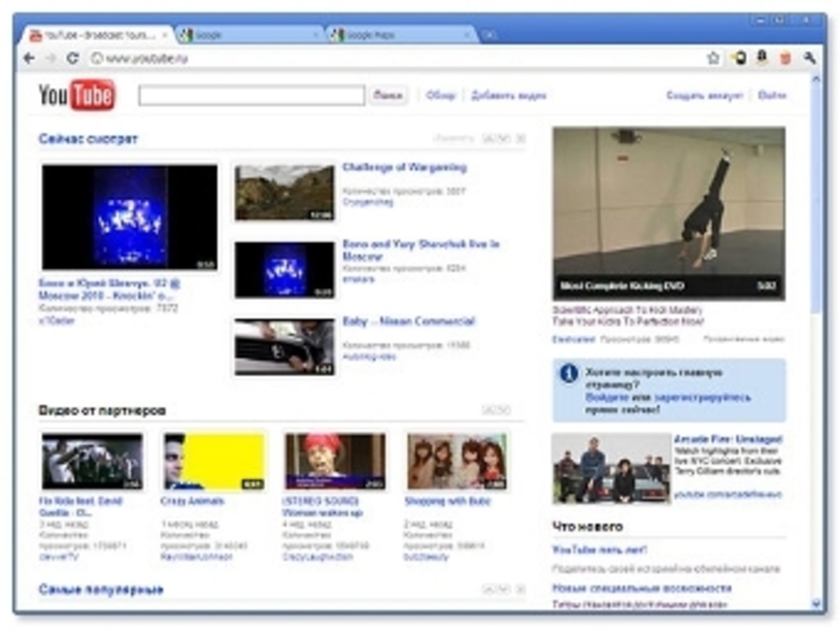Switch to the Google Maps tab
This screenshot has height=630, width=840.
coord(401,35)
